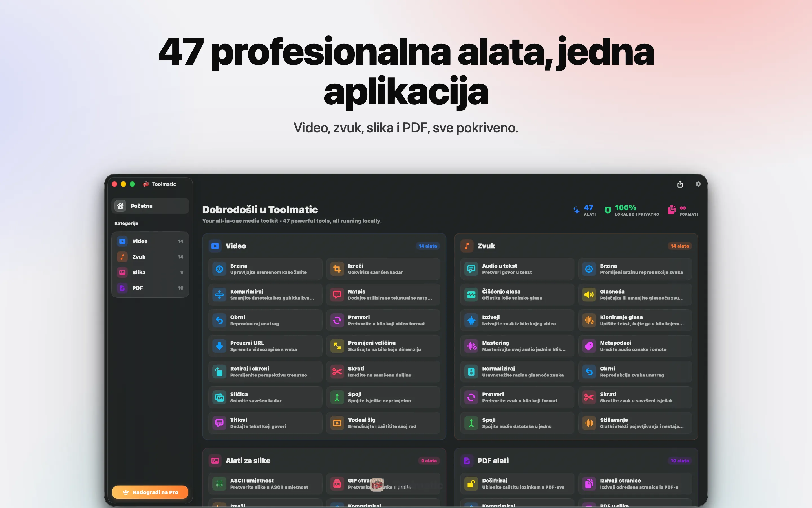
Task: Open the video Brzina speed tool icon
Action: (x=219, y=269)
